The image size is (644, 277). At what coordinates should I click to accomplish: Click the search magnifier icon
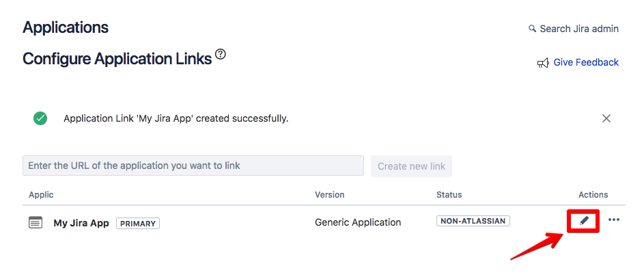coord(533,29)
